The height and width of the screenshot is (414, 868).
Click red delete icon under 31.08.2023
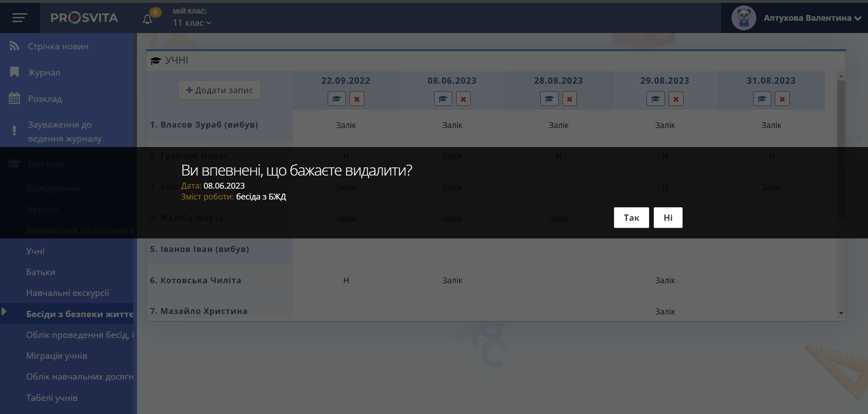[782, 99]
